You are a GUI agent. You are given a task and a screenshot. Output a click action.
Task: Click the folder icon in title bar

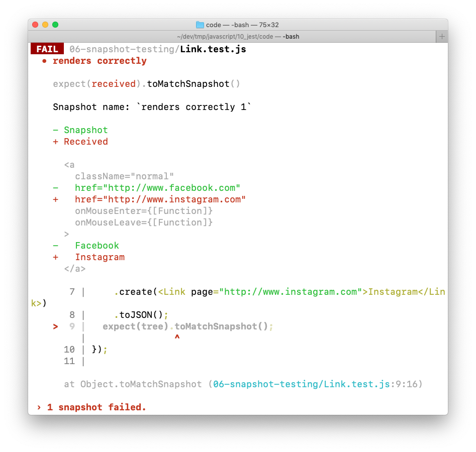(x=200, y=25)
